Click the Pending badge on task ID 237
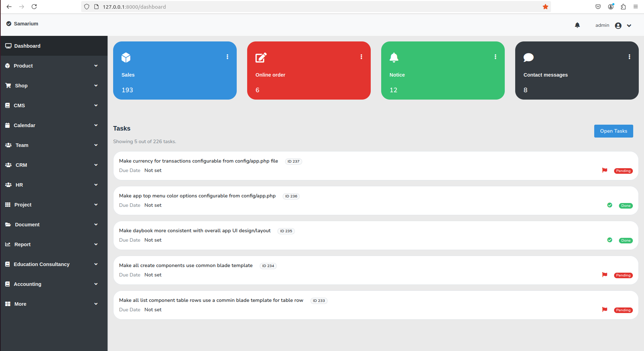 click(623, 171)
